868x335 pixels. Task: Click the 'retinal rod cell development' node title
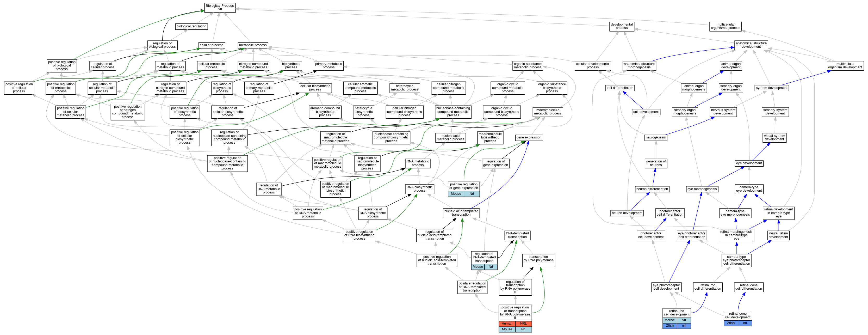click(x=677, y=313)
